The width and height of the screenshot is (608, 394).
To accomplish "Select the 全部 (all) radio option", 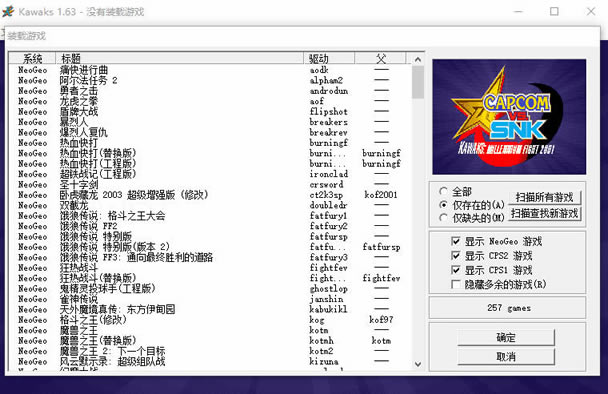I will tap(443, 191).
